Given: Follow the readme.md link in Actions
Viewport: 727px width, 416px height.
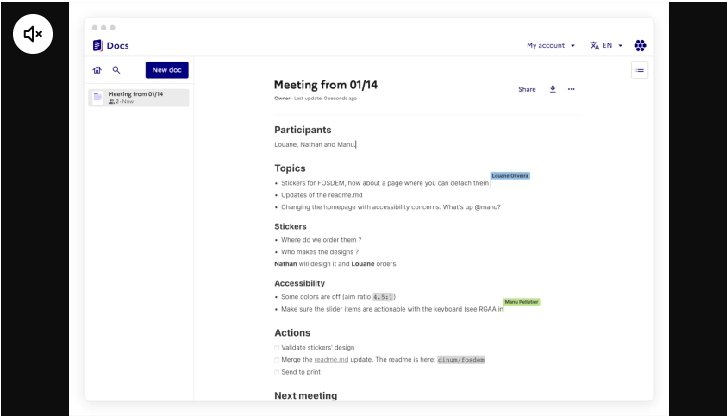Looking at the screenshot, I should (331, 360).
